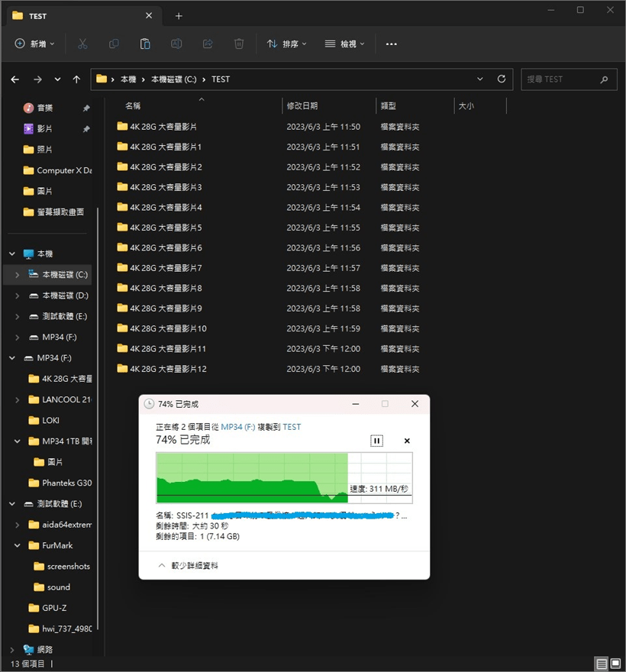
Task: Minimize the copy progress dialog
Action: [356, 404]
